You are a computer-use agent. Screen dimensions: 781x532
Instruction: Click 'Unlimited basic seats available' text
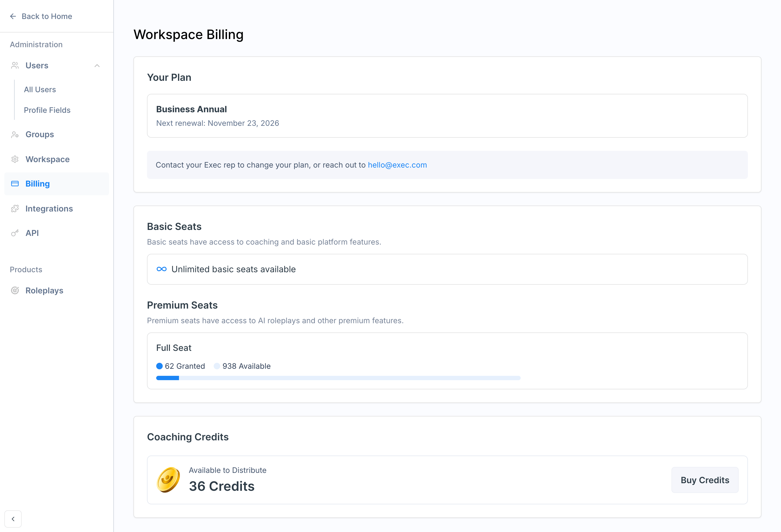233,269
